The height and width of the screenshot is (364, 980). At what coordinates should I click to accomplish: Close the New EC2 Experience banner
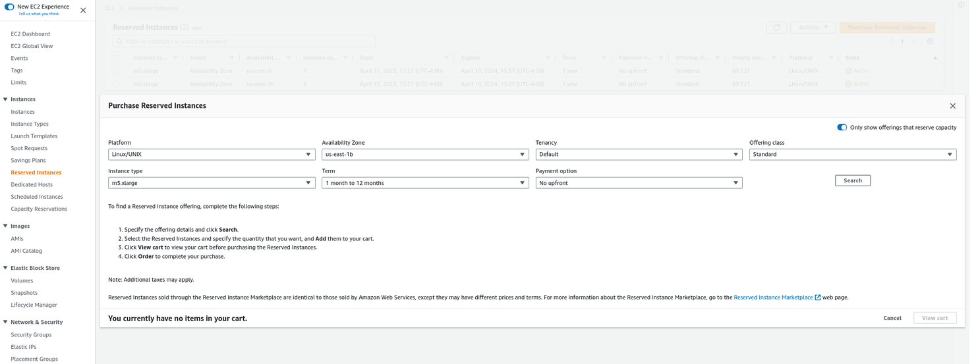click(x=83, y=10)
